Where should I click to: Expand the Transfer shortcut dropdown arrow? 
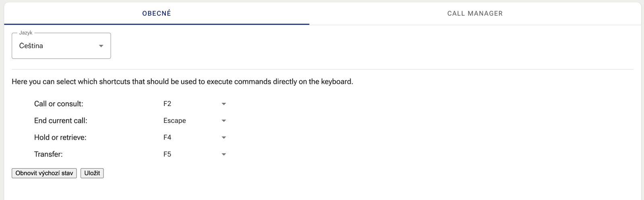tap(224, 155)
